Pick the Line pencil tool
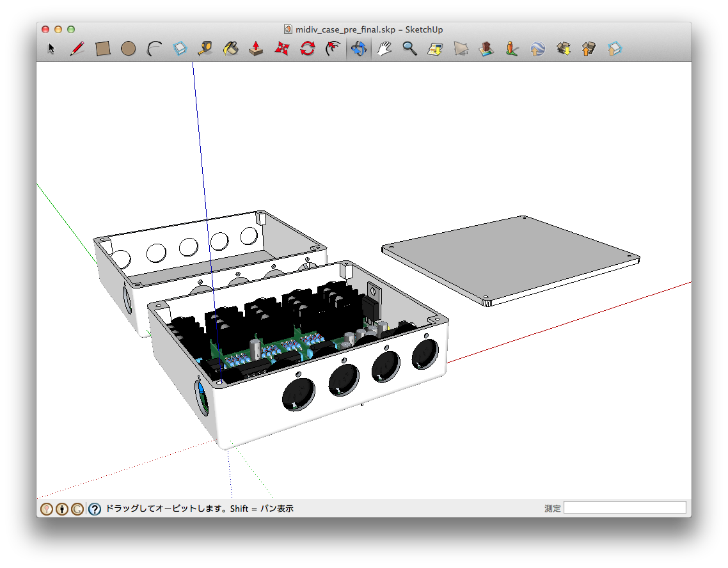Screen dimensions: 728x568 coord(77,49)
